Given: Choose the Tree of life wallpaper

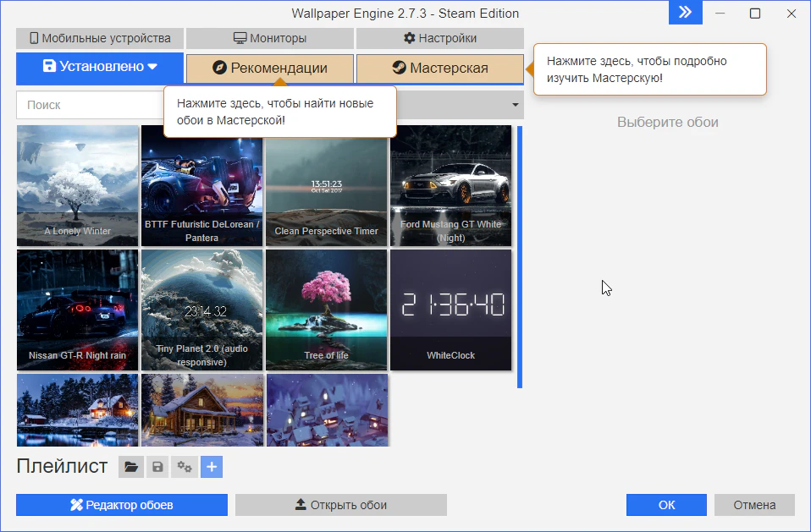Looking at the screenshot, I should (326, 310).
